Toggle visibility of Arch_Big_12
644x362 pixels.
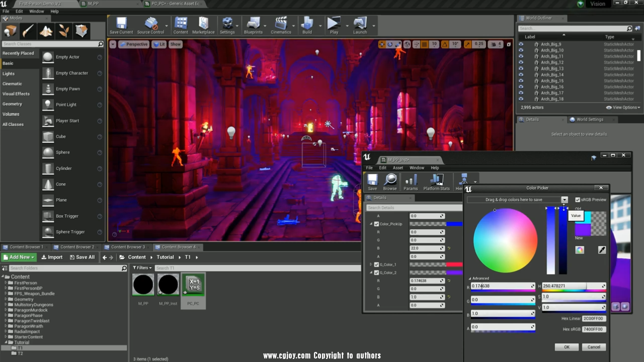click(x=521, y=62)
